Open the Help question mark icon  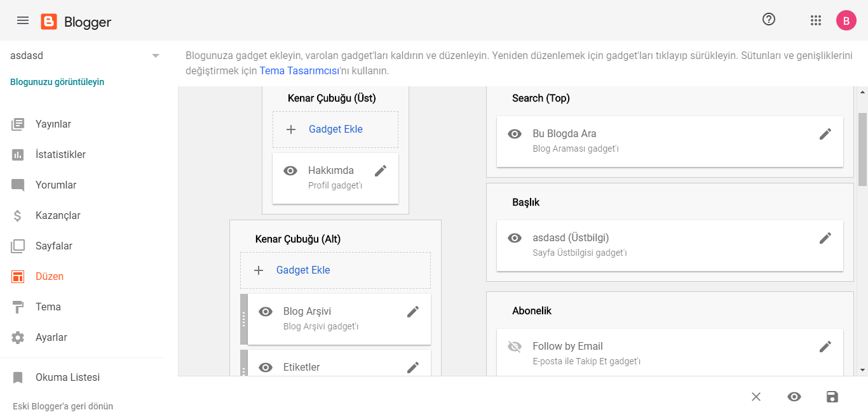769,20
